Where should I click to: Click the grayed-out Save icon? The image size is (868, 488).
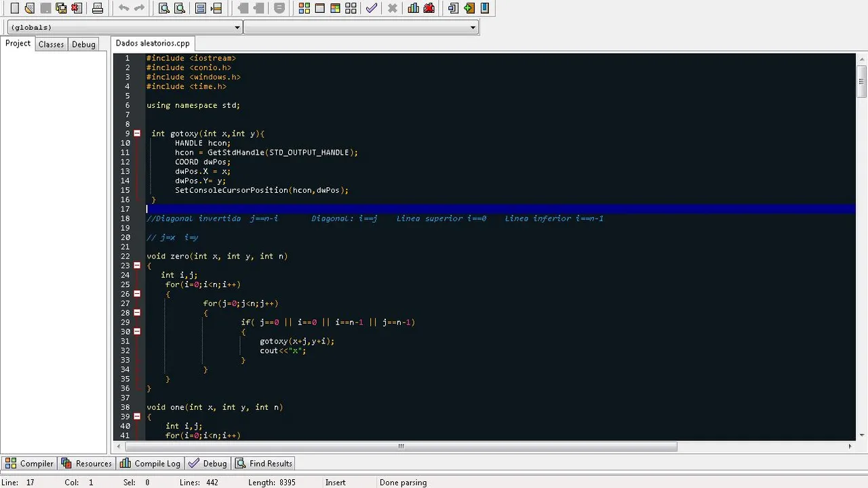[x=45, y=8]
